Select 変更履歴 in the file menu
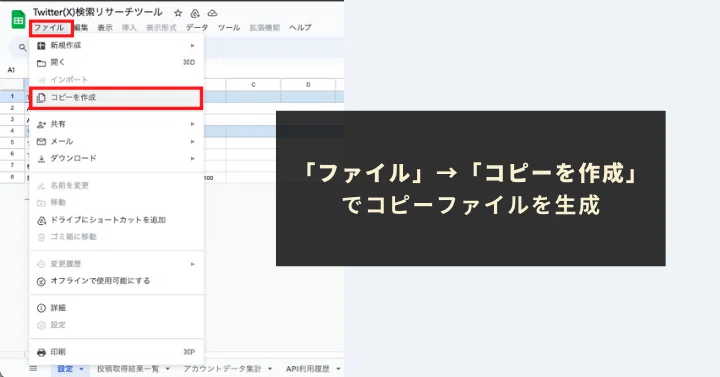 [x=116, y=264]
